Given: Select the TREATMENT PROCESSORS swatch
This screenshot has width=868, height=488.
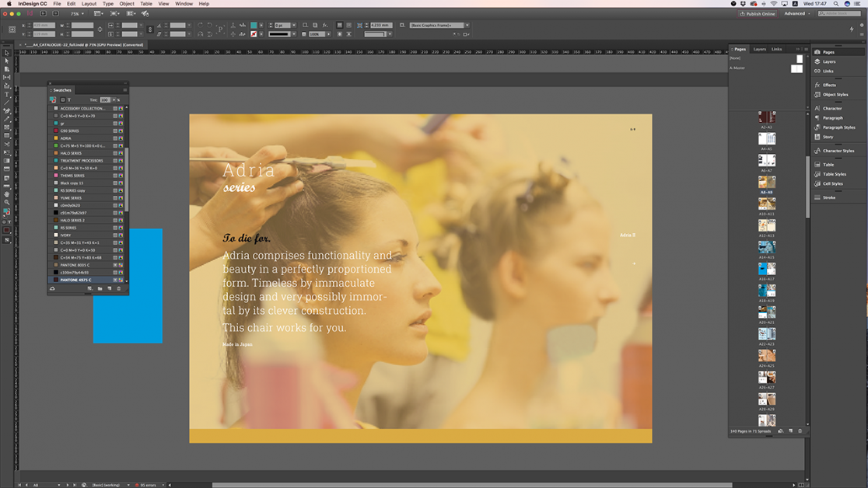Looking at the screenshot, I should [82, 161].
